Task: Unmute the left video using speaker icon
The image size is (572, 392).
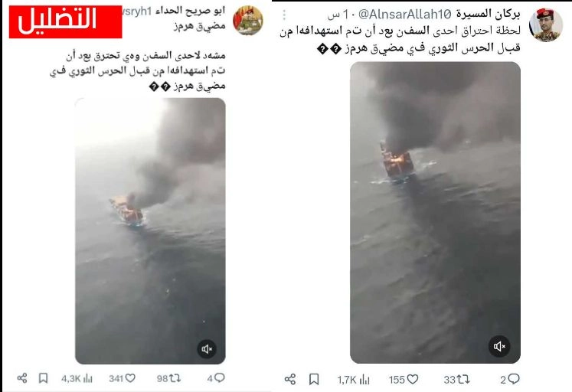Action: pos(207,349)
